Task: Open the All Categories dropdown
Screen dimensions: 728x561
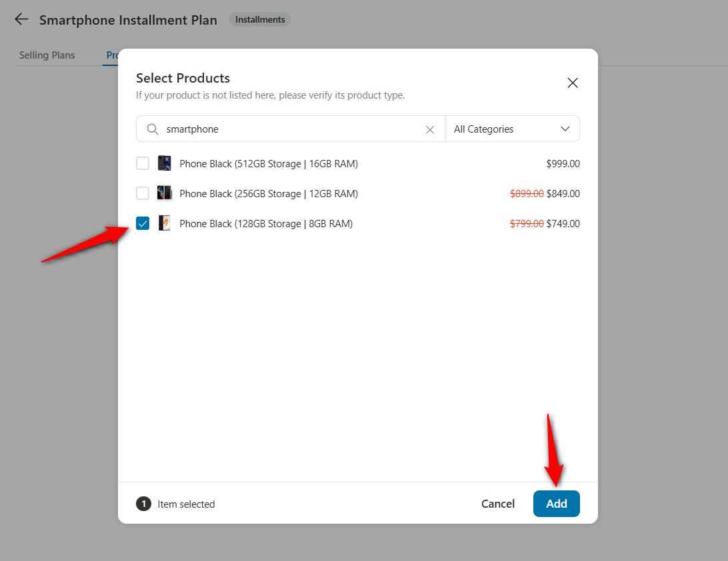Action: coord(513,129)
